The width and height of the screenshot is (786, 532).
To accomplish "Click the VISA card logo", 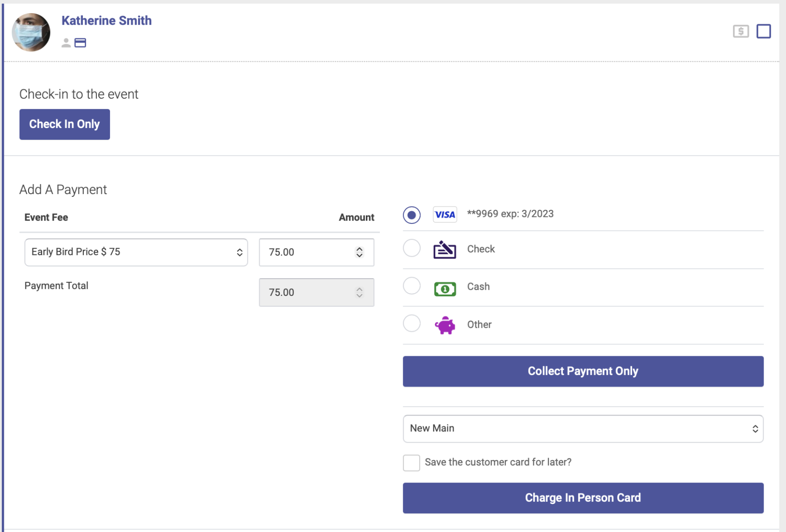I will pyautogui.click(x=444, y=215).
